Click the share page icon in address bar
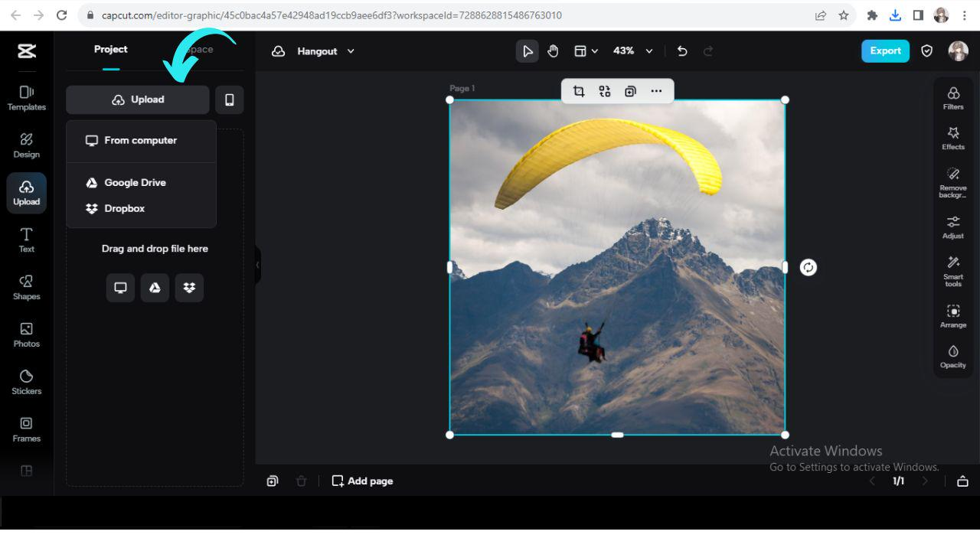This screenshot has height=551, width=980. click(821, 15)
